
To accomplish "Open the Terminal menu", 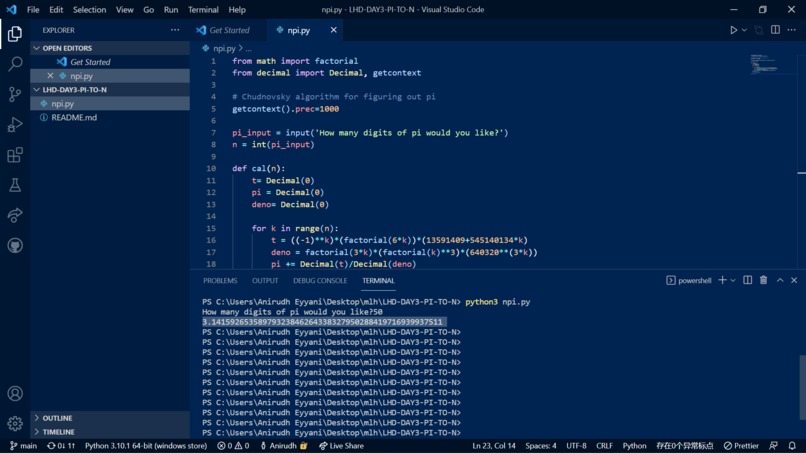I will tap(203, 9).
